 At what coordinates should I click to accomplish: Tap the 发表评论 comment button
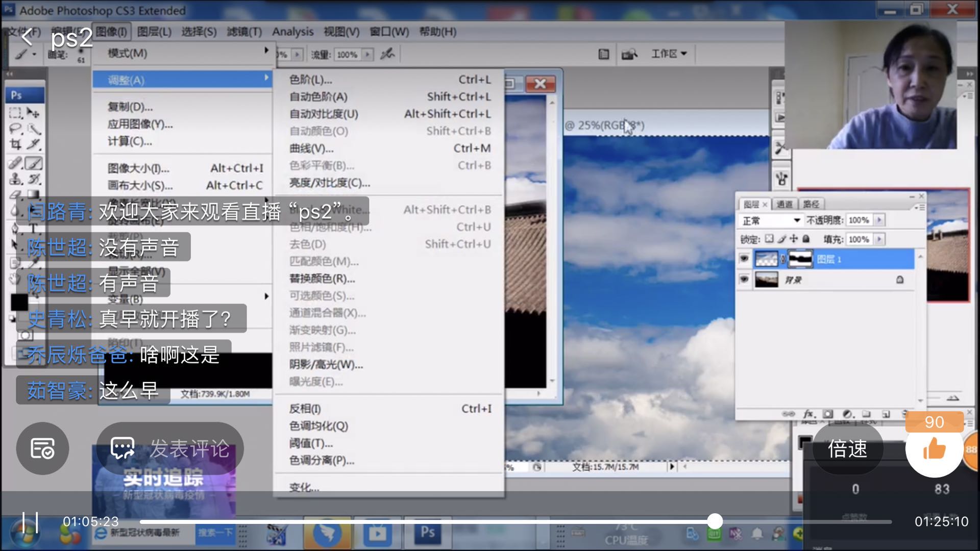(170, 448)
